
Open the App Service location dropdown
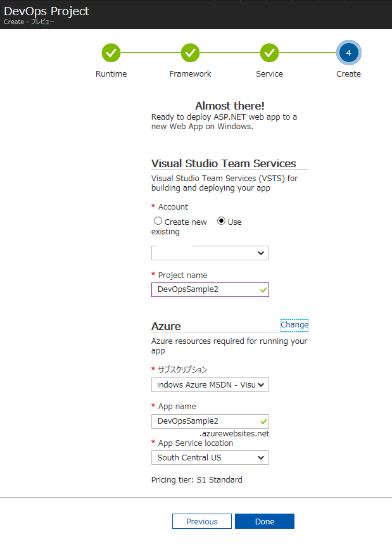tap(210, 458)
